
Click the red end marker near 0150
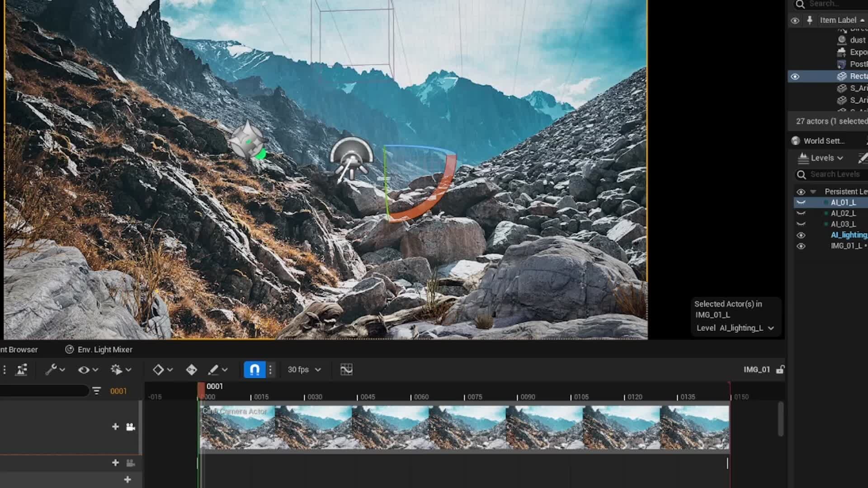pos(730,391)
